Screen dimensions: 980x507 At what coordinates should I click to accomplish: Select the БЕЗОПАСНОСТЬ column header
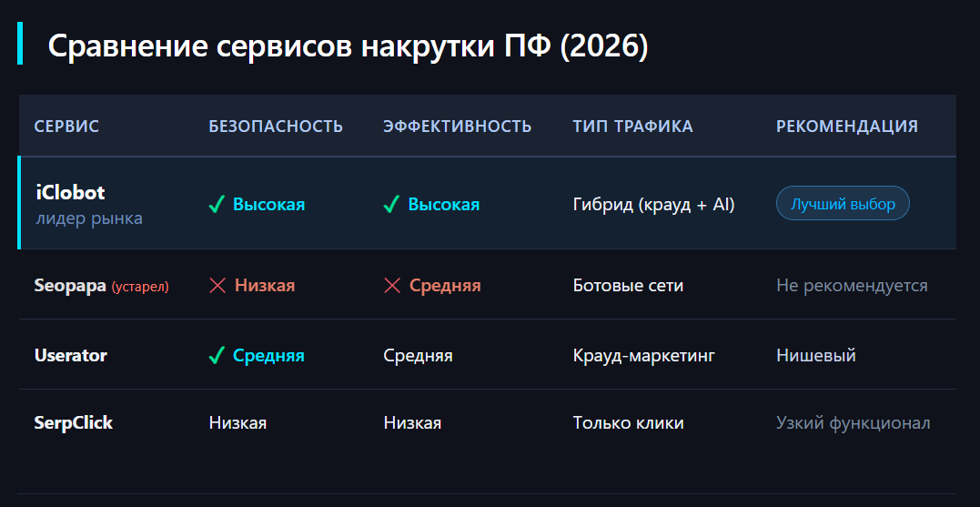[x=276, y=127]
